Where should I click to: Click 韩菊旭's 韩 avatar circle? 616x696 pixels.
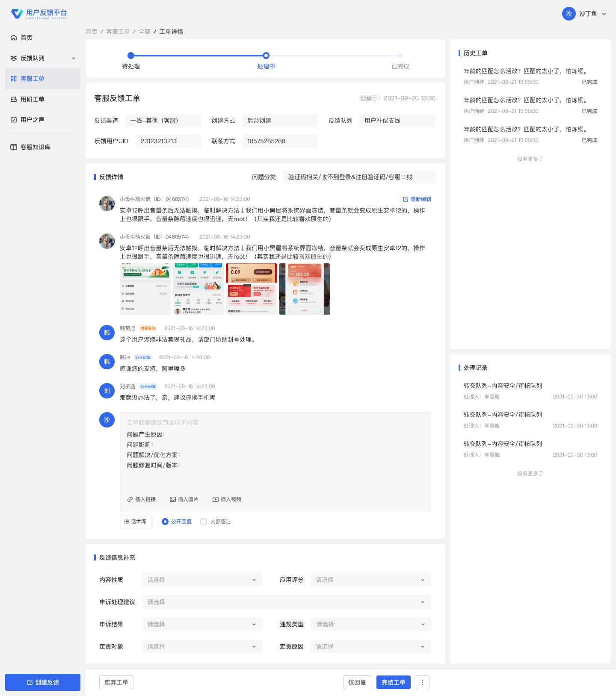coord(107,333)
